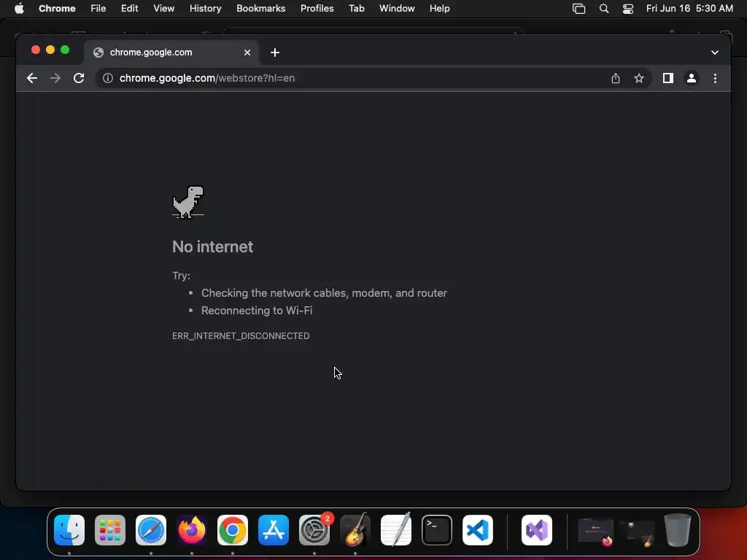
Task: Launch GarageBand from the Dock
Action: click(355, 530)
